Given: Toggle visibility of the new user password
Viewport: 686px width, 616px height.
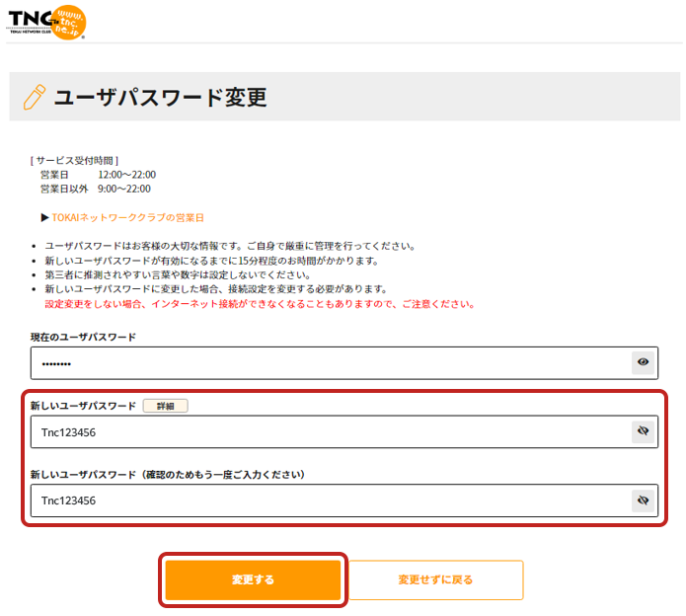Looking at the screenshot, I should (x=644, y=431).
